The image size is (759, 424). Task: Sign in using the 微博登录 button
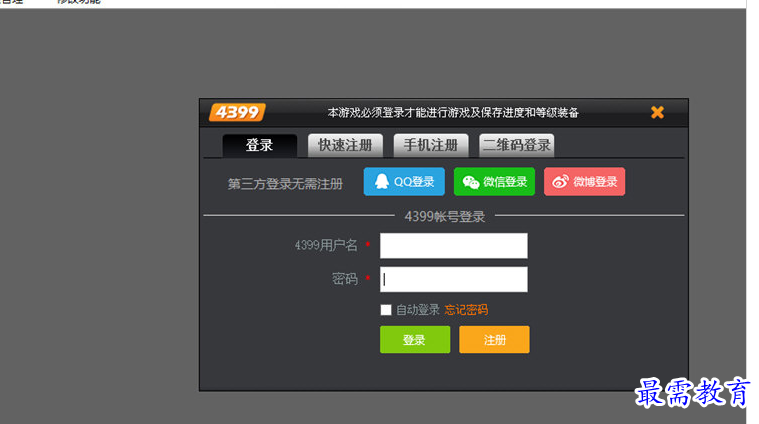click(584, 182)
